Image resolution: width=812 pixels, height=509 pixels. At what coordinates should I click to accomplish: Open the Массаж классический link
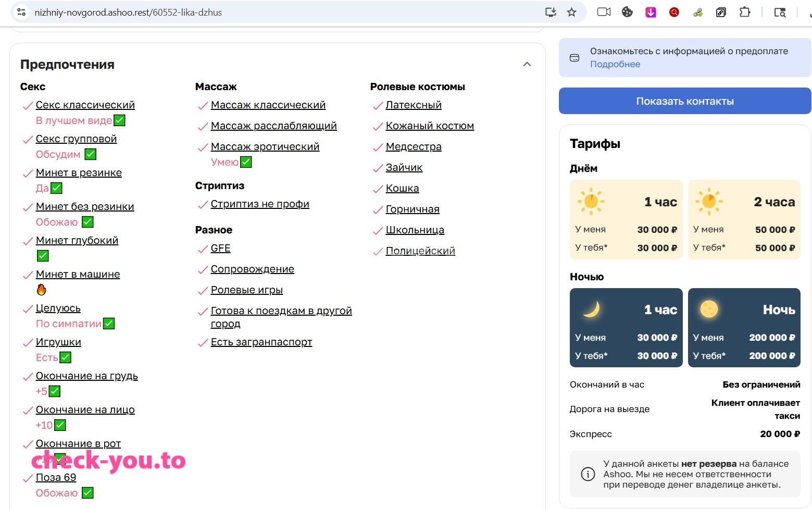(268, 105)
